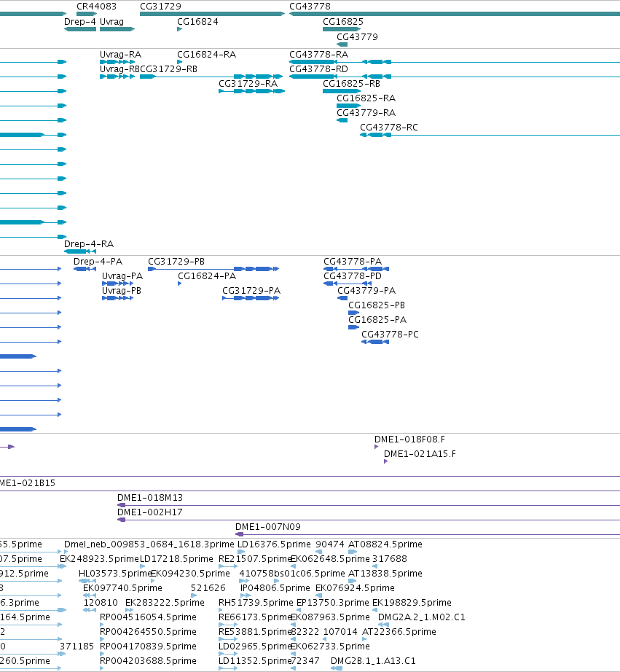Open the CG43778 gene label
The height and width of the screenshot is (672, 620).
310,7
